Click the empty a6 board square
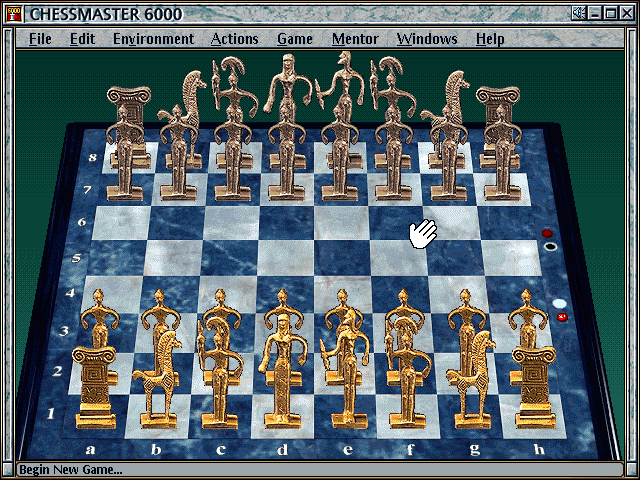Viewport: 640px width, 480px height. click(x=121, y=223)
